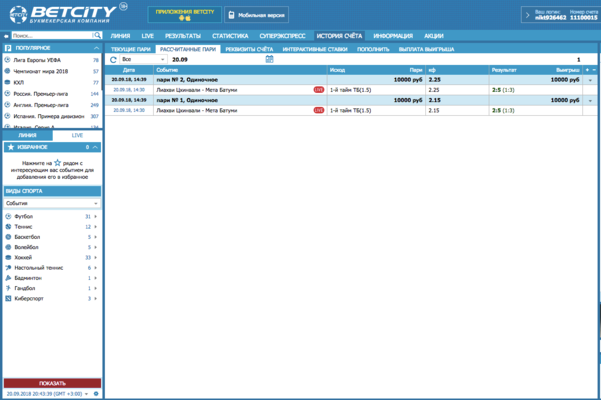Click the refresh icon in bet history

(113, 59)
